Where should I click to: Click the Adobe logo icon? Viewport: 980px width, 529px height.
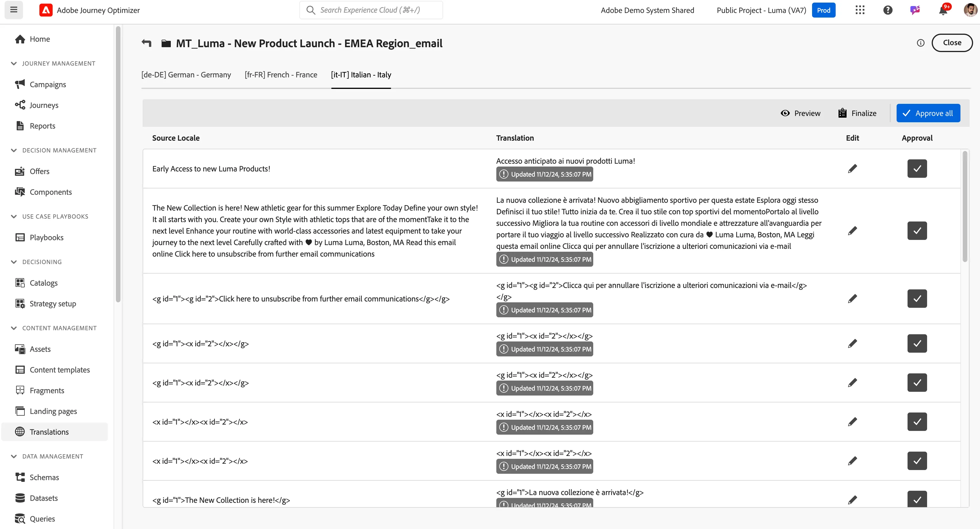(x=46, y=10)
